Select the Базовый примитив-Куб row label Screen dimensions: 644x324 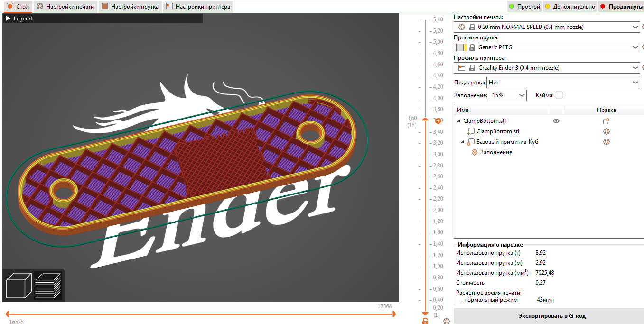pyautogui.click(x=507, y=142)
